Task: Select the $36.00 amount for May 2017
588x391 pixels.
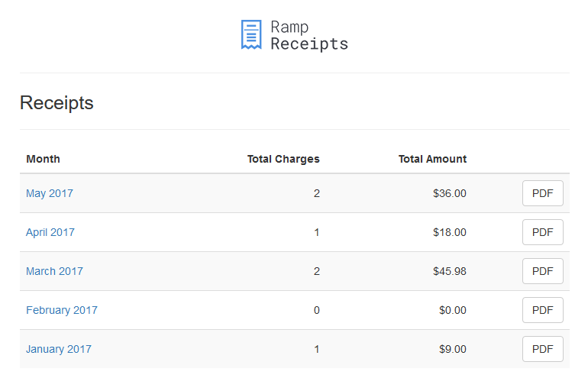Action: click(x=450, y=193)
